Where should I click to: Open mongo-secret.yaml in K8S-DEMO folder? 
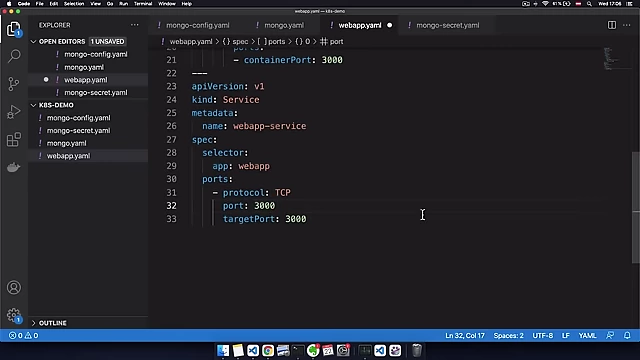tap(88, 131)
